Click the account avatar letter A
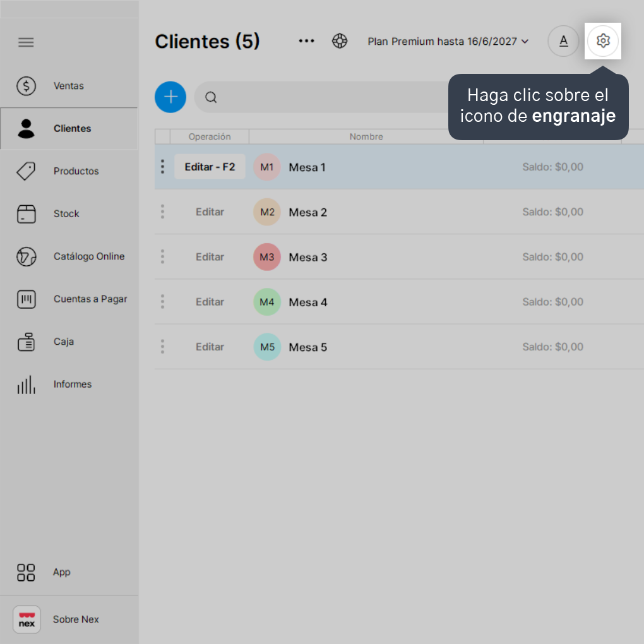The height and width of the screenshot is (644, 644). 563,40
